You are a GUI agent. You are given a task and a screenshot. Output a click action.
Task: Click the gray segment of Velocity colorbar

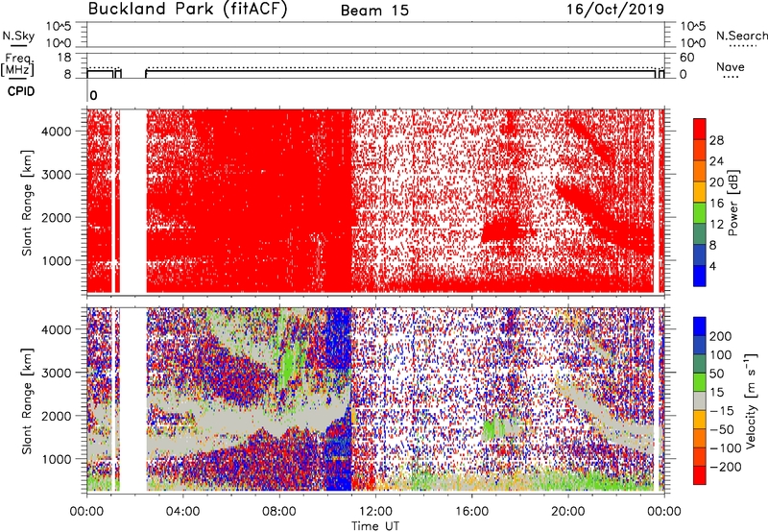(x=700, y=400)
